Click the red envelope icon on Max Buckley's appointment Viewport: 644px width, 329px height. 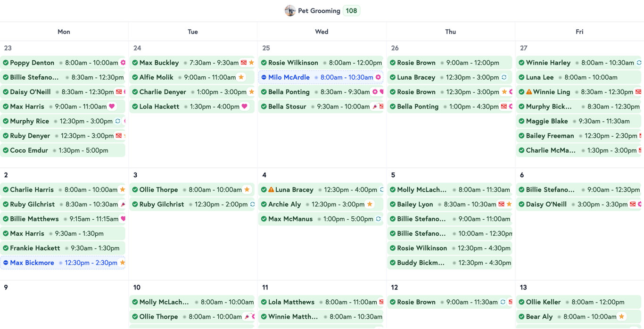[244, 63]
